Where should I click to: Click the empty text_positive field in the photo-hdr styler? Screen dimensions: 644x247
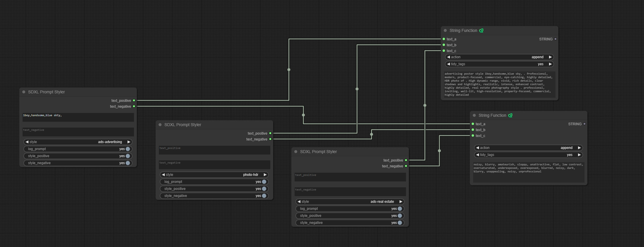click(x=214, y=150)
